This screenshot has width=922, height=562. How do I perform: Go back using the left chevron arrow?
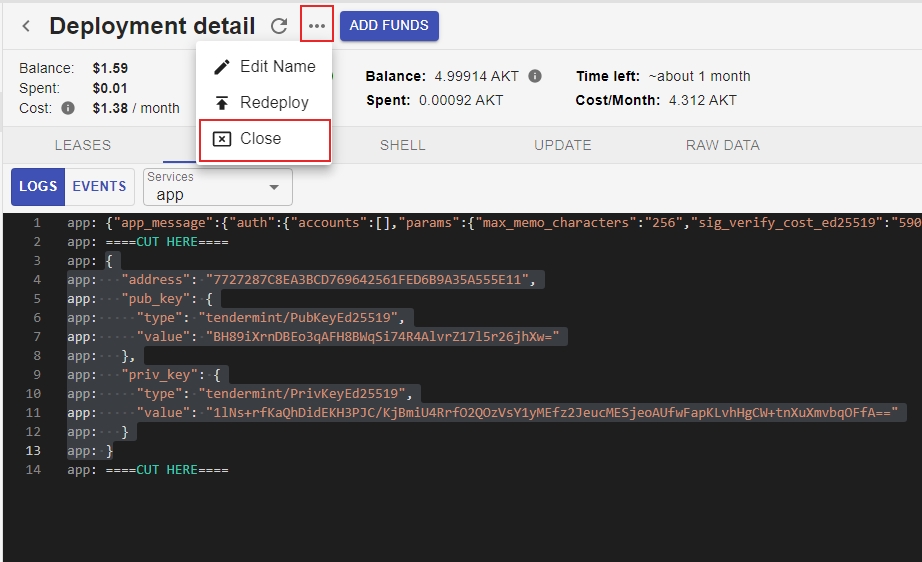pyautogui.click(x=26, y=26)
